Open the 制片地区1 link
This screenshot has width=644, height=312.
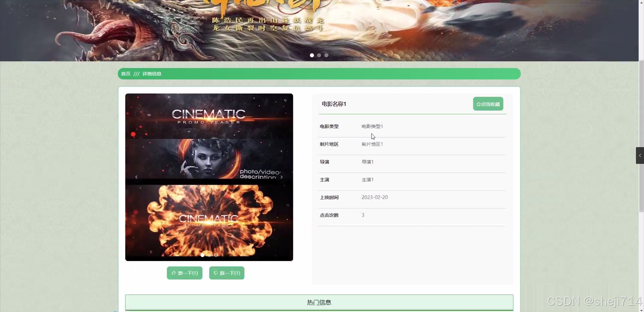(372, 144)
